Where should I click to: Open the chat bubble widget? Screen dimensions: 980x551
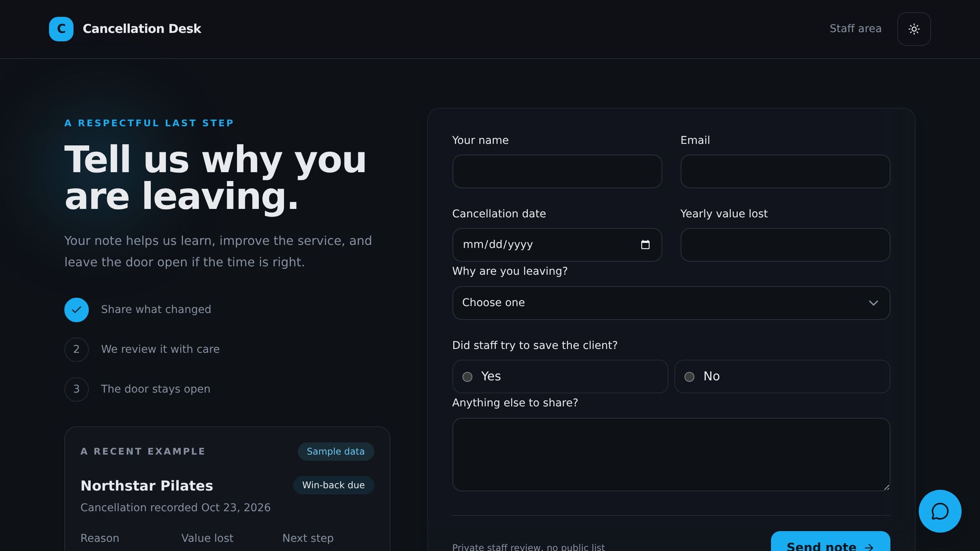940,511
